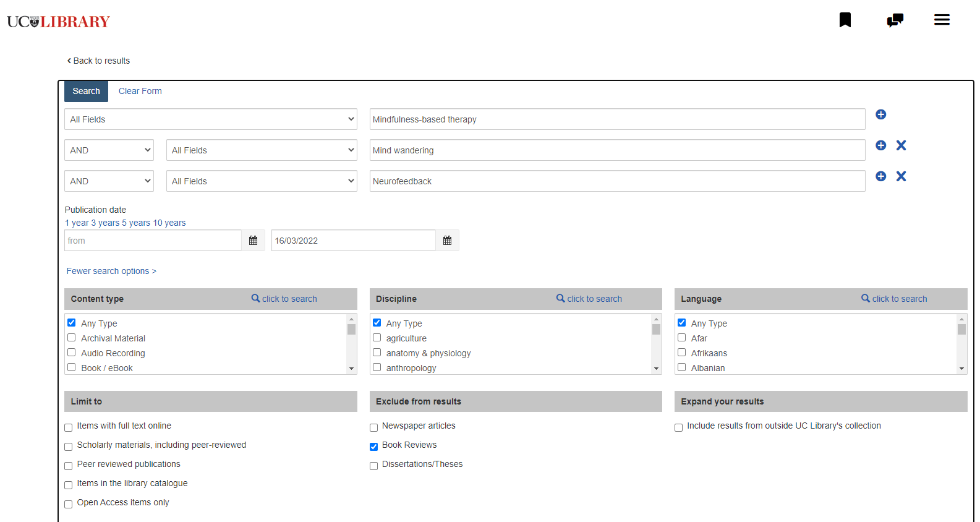980x522 pixels.
Task: Check Items with full text online
Action: [69, 427]
